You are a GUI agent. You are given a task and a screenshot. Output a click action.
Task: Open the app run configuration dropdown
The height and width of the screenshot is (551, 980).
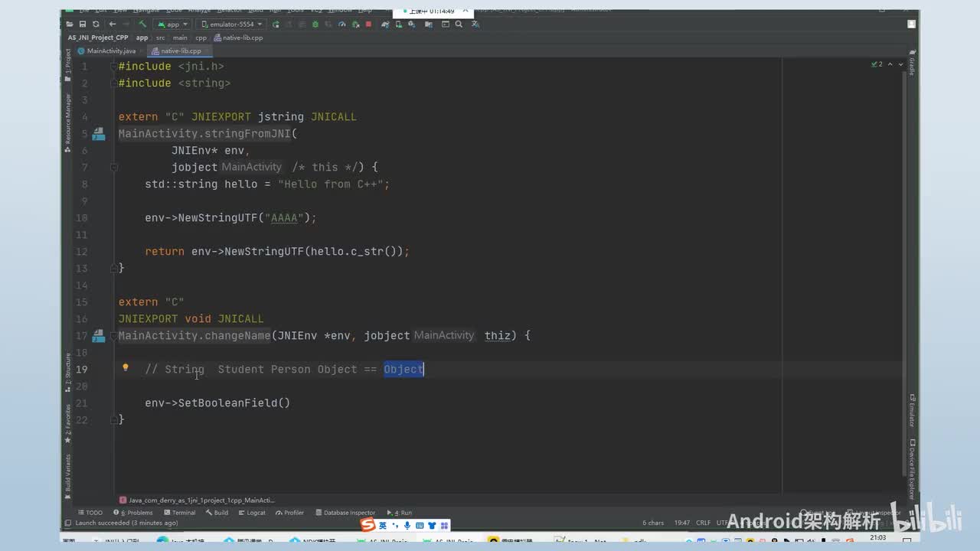(x=173, y=24)
